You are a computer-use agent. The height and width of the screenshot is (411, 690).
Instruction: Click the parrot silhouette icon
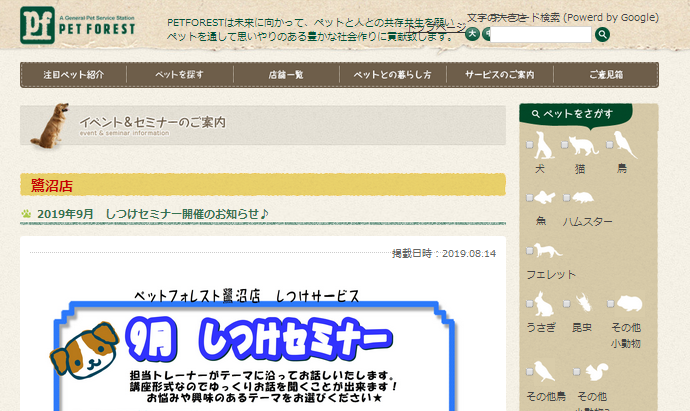click(x=625, y=144)
